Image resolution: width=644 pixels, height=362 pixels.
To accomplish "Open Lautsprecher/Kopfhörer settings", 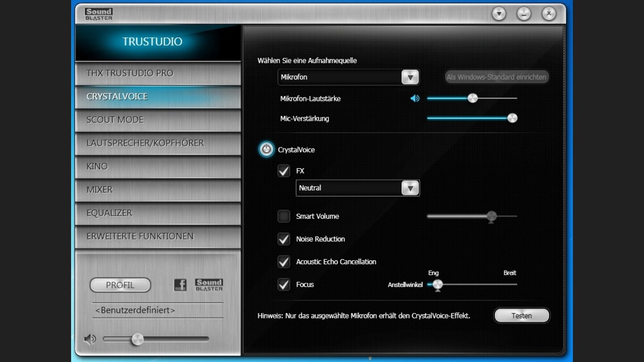I will pyautogui.click(x=158, y=143).
